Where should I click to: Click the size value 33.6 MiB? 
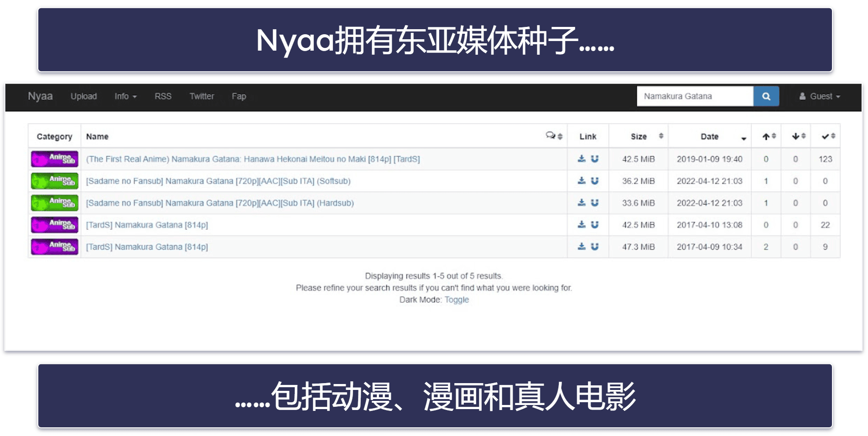[639, 202]
